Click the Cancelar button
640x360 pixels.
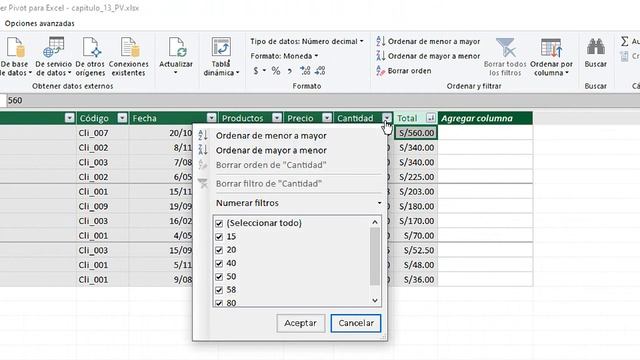[356, 323]
